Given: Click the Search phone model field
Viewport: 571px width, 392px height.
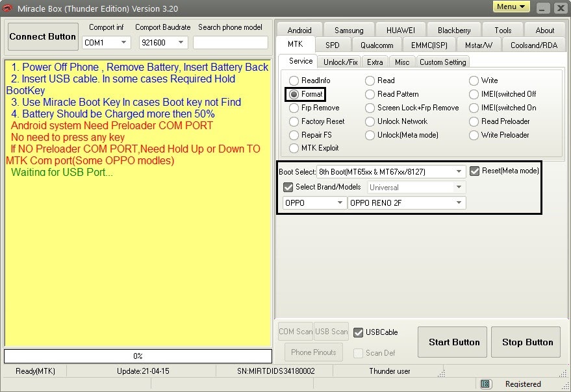Looking at the screenshot, I should [231, 43].
